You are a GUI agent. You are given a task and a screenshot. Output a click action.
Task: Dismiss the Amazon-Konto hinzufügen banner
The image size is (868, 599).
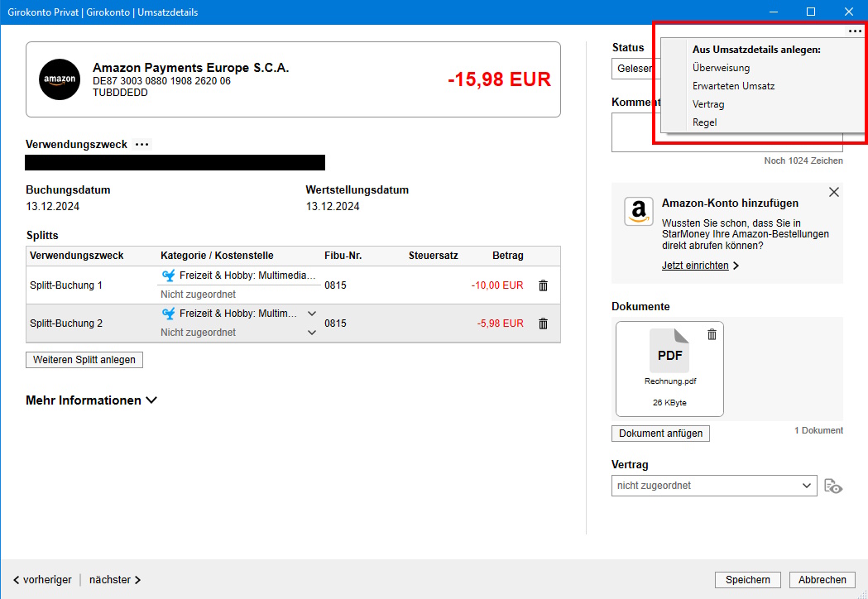click(834, 192)
